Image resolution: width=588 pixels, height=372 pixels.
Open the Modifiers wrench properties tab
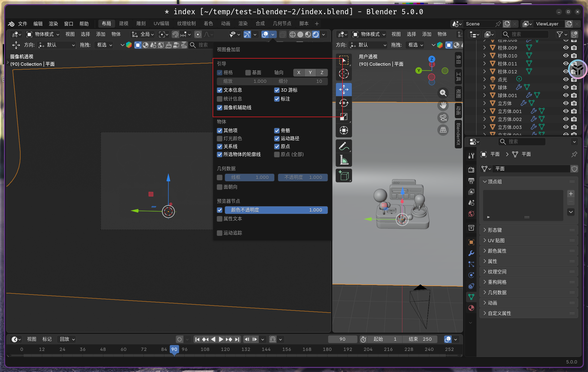tap(471, 253)
